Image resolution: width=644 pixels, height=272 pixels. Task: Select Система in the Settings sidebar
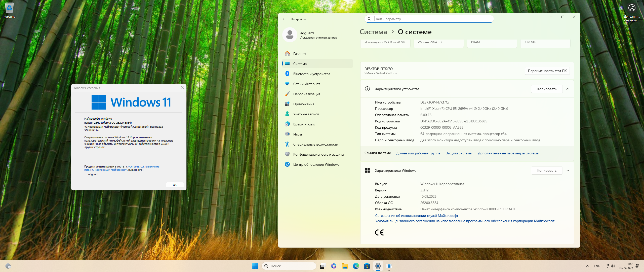[x=317, y=64]
